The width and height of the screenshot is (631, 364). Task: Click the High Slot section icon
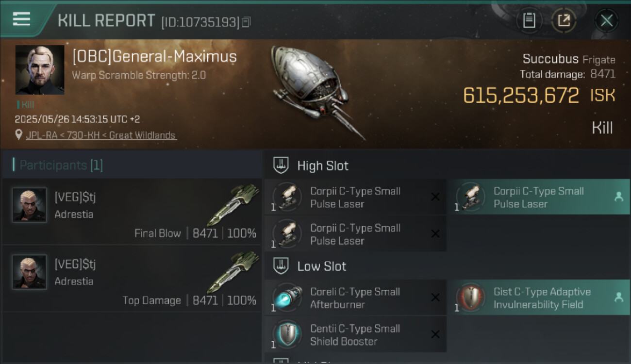(281, 165)
